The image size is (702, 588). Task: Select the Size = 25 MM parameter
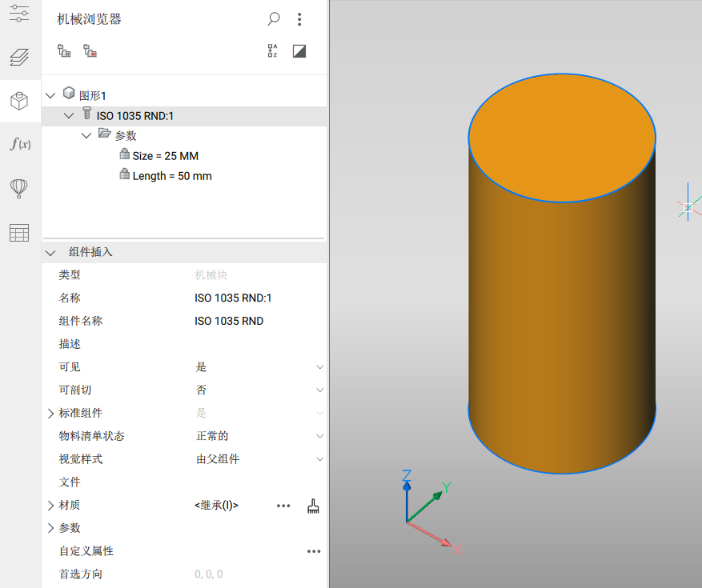(165, 156)
